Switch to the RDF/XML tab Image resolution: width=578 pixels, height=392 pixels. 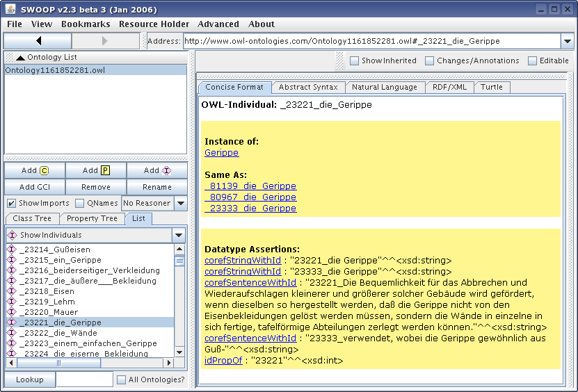tap(448, 87)
